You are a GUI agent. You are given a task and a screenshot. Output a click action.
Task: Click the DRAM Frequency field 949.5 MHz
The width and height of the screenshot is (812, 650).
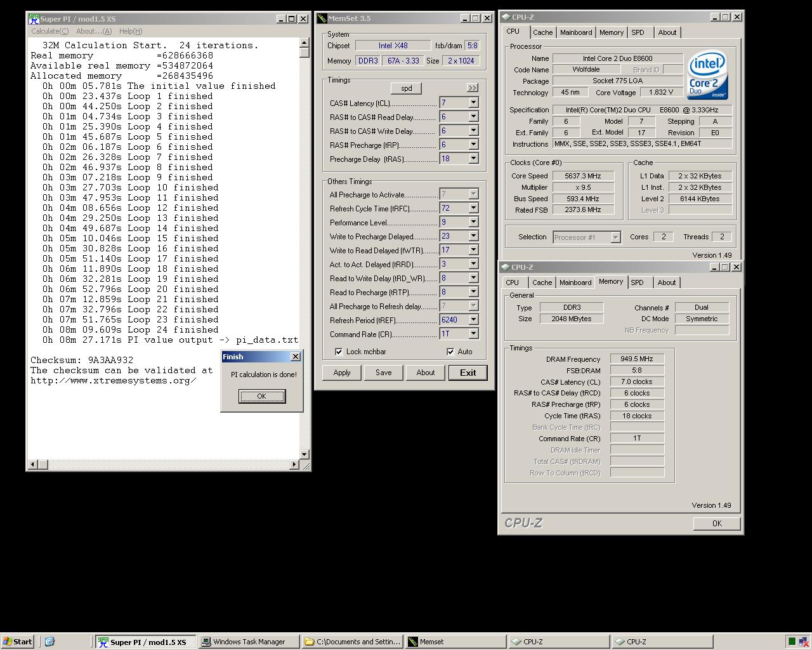[637, 359]
